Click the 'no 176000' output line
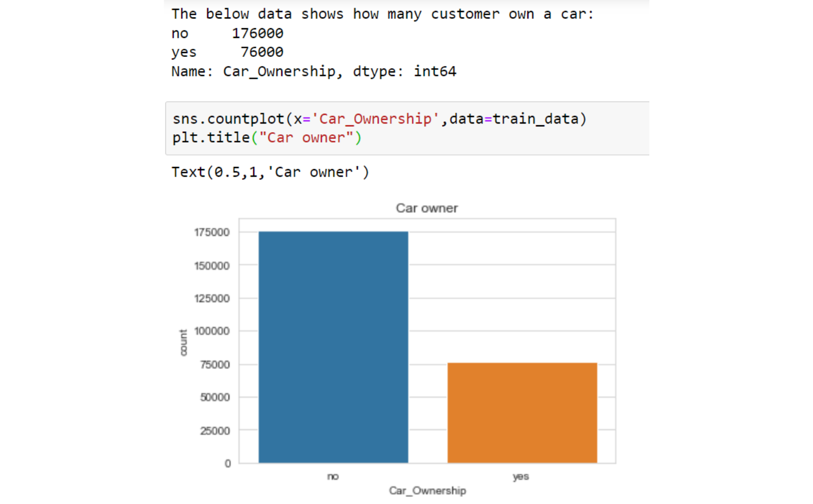813x504 pixels. click(x=228, y=33)
